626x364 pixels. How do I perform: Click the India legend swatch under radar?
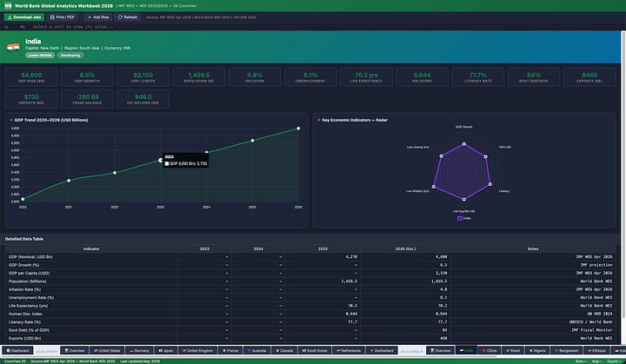coord(460,218)
